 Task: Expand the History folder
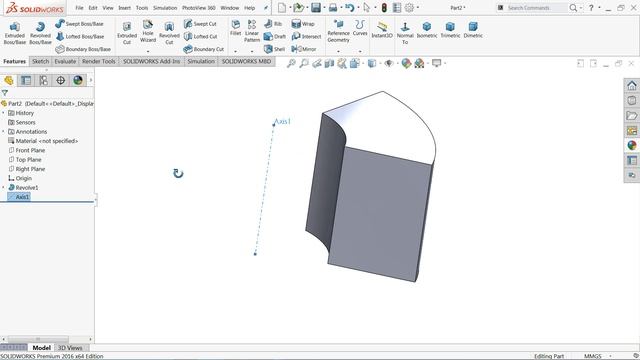[4, 113]
